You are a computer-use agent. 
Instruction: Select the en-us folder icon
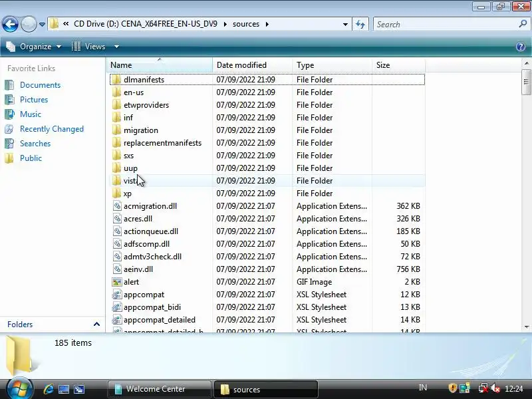[116, 92]
